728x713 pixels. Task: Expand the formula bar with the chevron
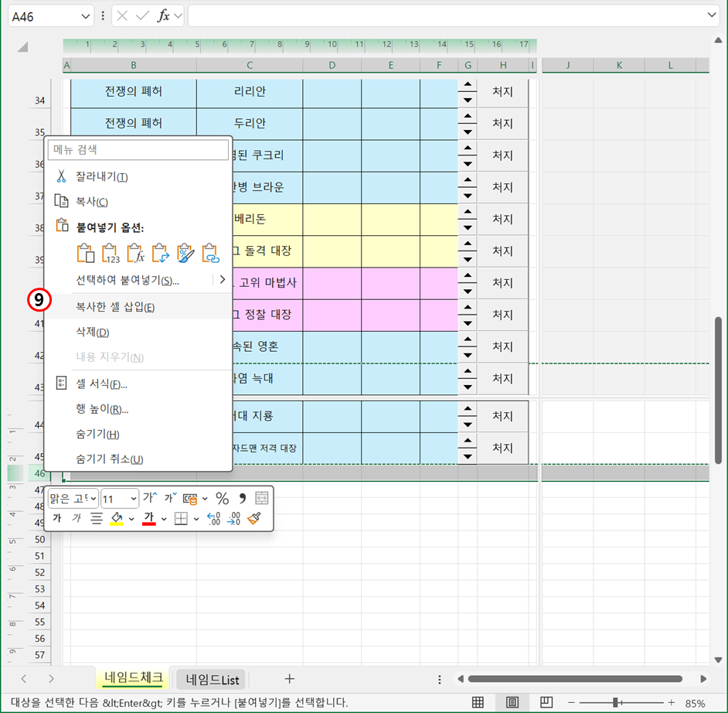pyautogui.click(x=711, y=15)
